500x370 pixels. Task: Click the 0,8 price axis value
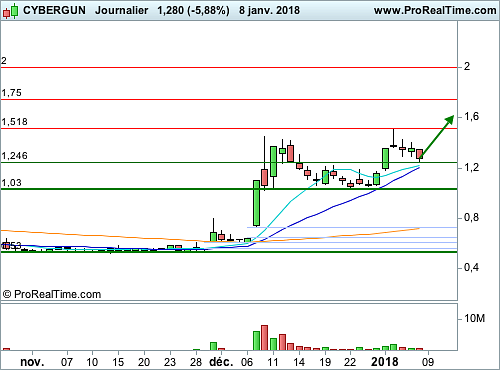pyautogui.click(x=471, y=217)
